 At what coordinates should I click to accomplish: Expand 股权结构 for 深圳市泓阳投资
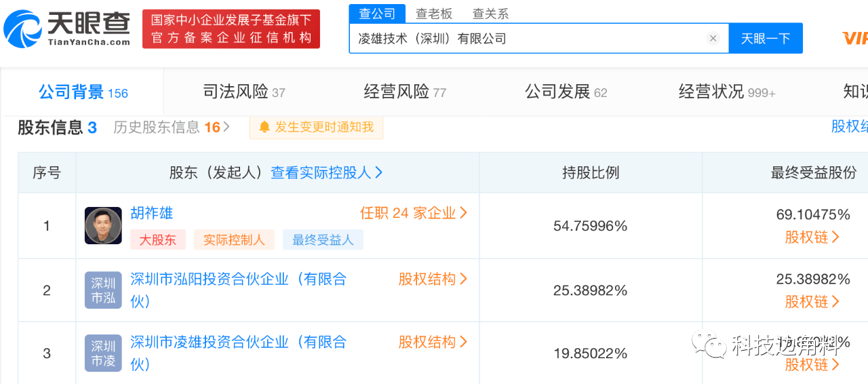(433, 280)
